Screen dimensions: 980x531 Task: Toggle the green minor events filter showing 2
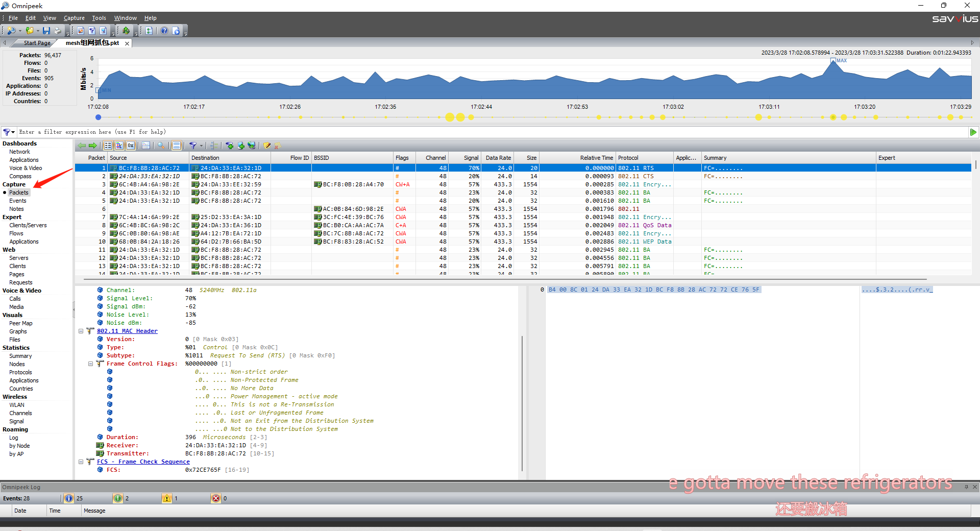[118, 498]
